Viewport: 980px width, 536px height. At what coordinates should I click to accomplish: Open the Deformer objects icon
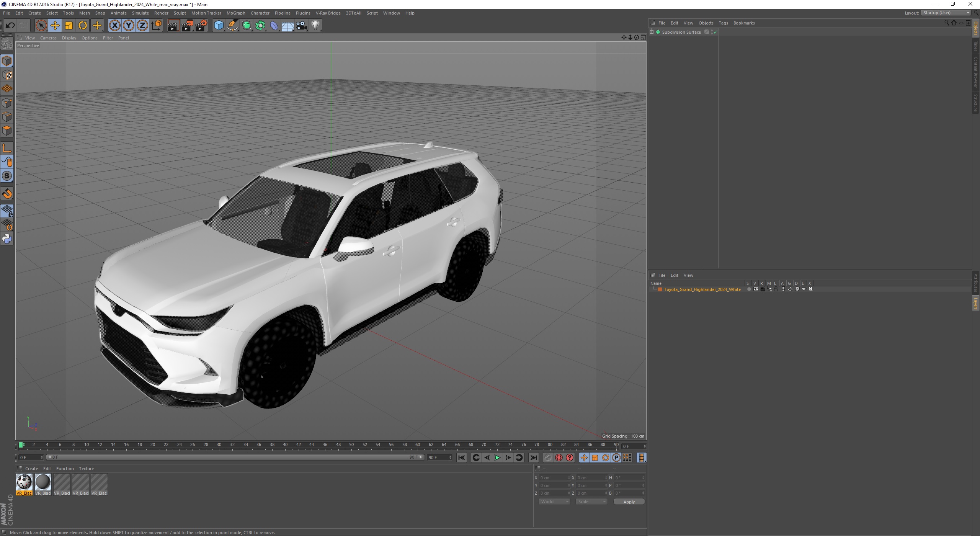274,26
